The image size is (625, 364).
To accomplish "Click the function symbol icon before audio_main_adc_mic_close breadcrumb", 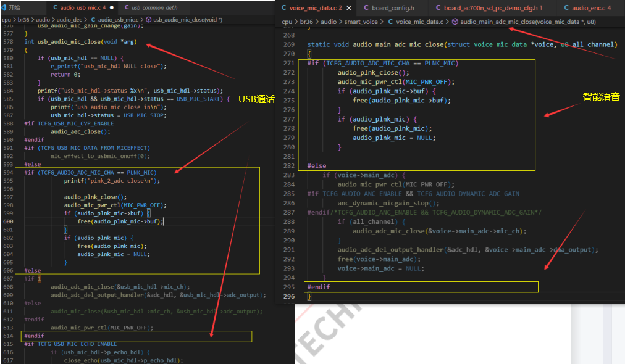I will (x=455, y=22).
